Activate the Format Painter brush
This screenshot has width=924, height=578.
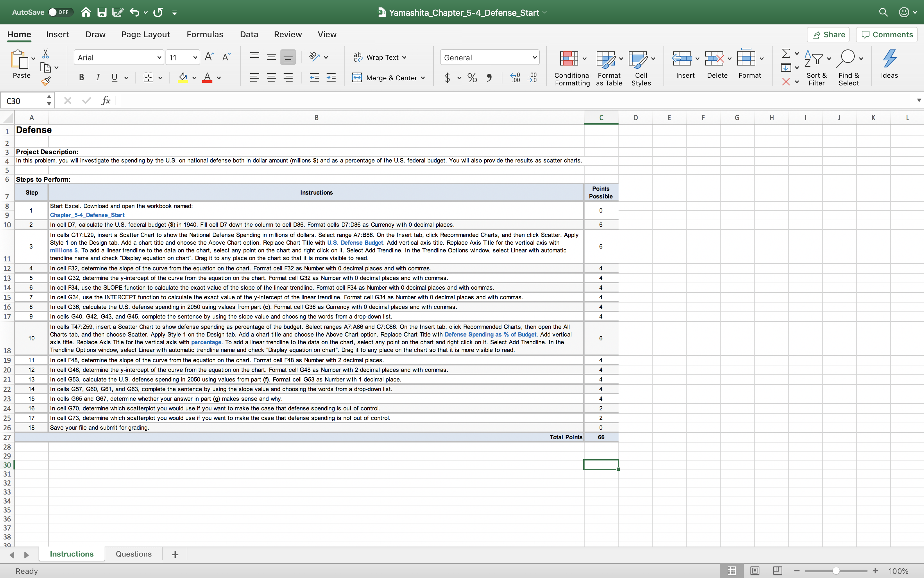click(46, 81)
